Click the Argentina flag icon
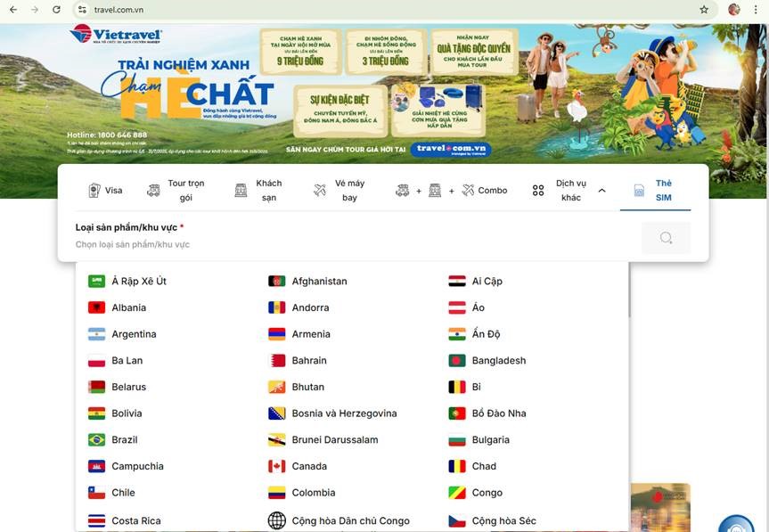Screen dimensions: 769x532 pos(96,334)
